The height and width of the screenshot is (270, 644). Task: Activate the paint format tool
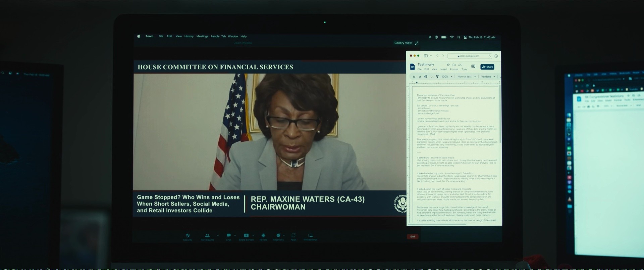pyautogui.click(x=437, y=77)
